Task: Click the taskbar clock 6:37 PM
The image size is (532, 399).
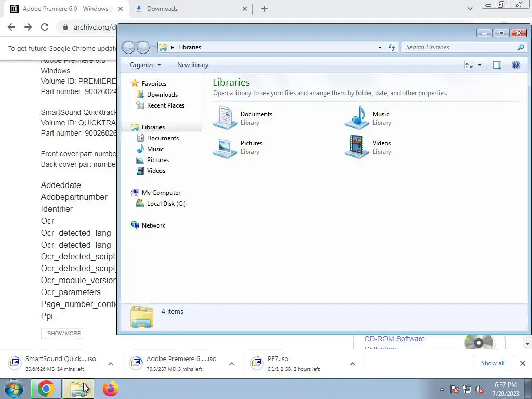Action: [x=506, y=385]
